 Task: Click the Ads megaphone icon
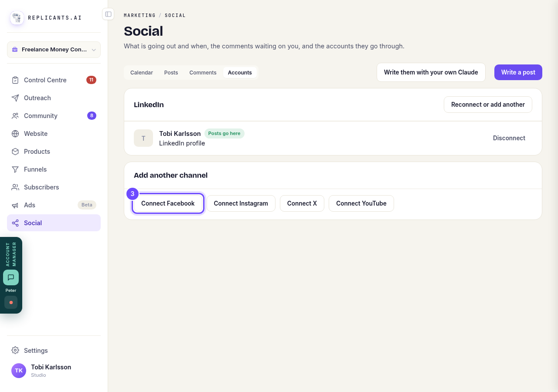[15, 205]
